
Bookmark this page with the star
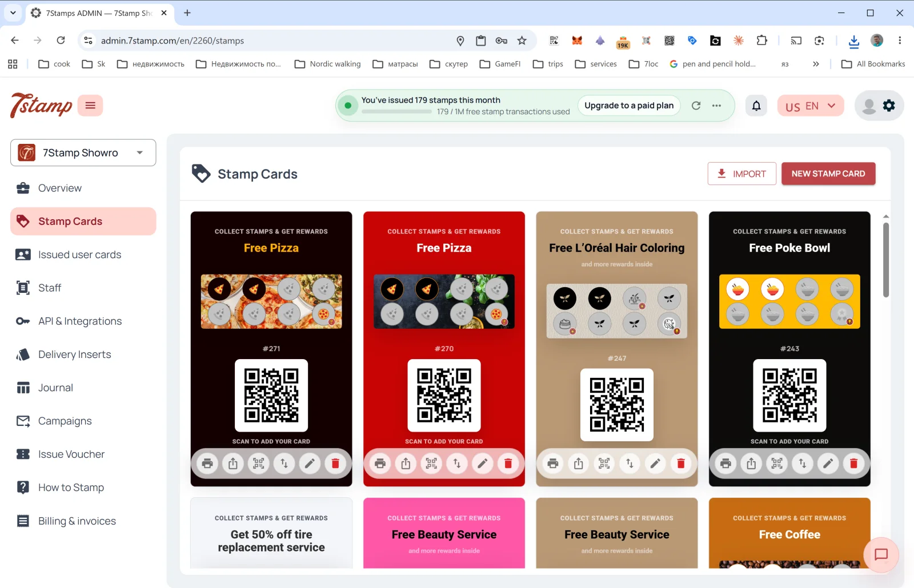(x=522, y=41)
